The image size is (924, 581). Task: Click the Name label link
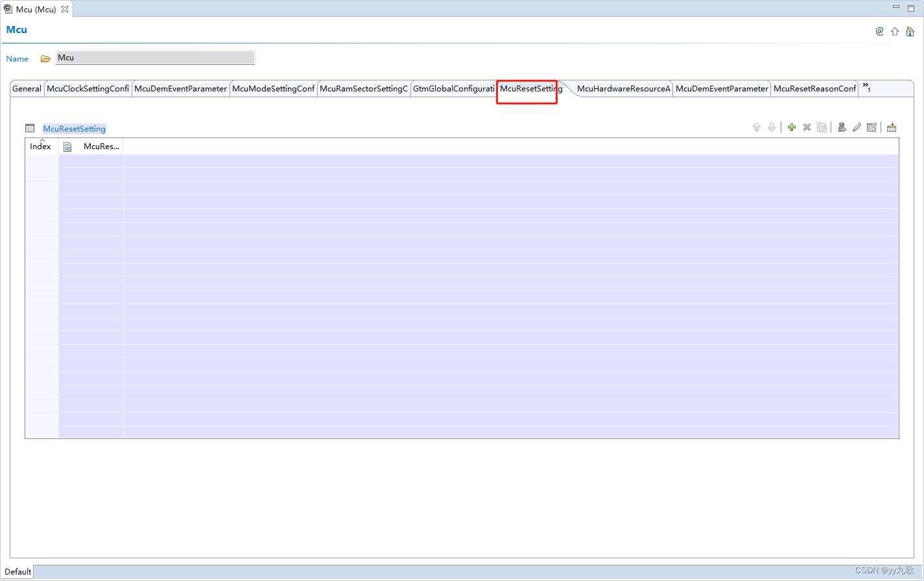pos(18,59)
